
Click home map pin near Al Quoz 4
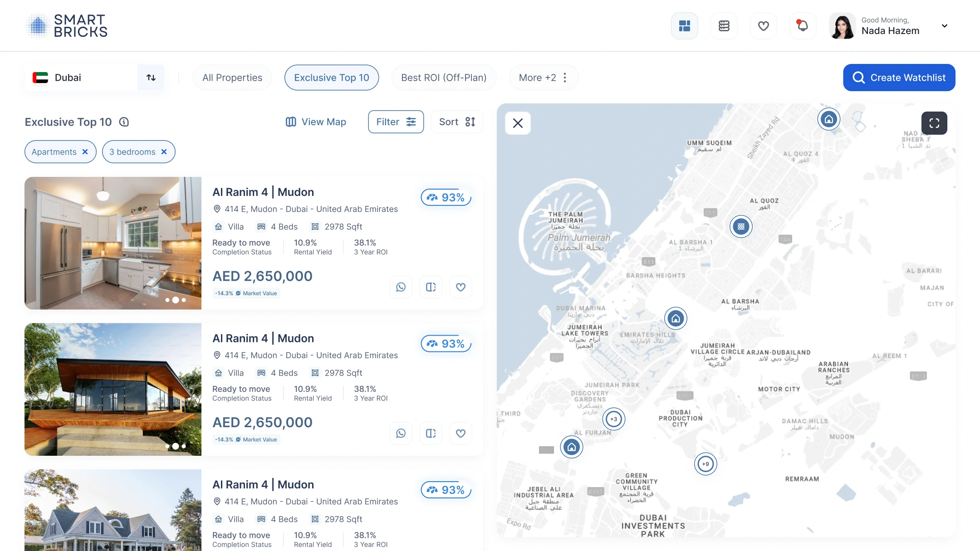[x=829, y=119]
